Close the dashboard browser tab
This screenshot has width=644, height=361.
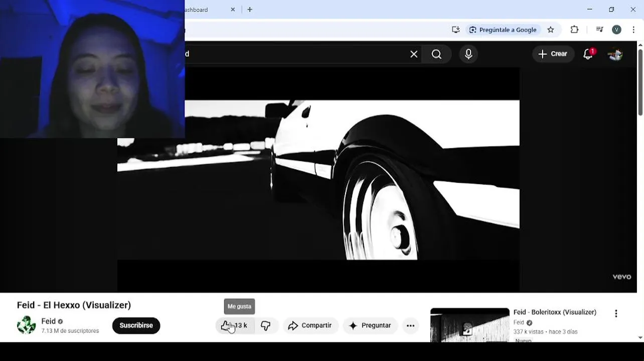233,10
